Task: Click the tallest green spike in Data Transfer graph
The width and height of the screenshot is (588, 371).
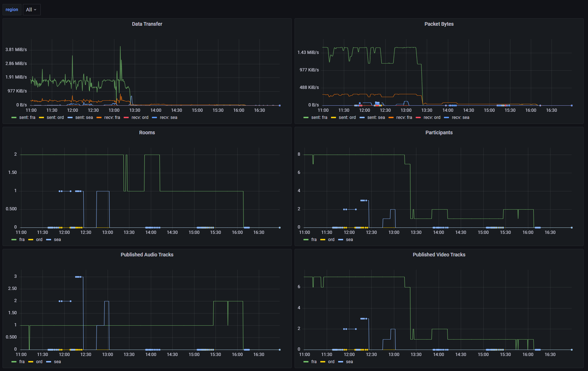Action: 120,47
